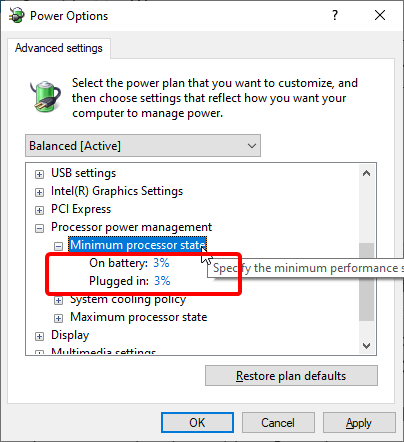Click the Plugged in 3% value

click(x=162, y=281)
